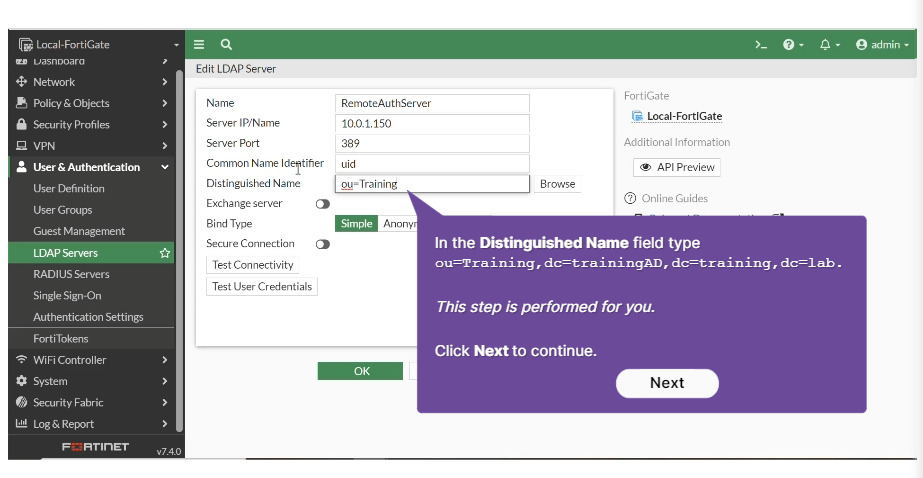Click the Local-FortiGate device icon in right panel
Screen dimensions: 923x478
point(637,116)
